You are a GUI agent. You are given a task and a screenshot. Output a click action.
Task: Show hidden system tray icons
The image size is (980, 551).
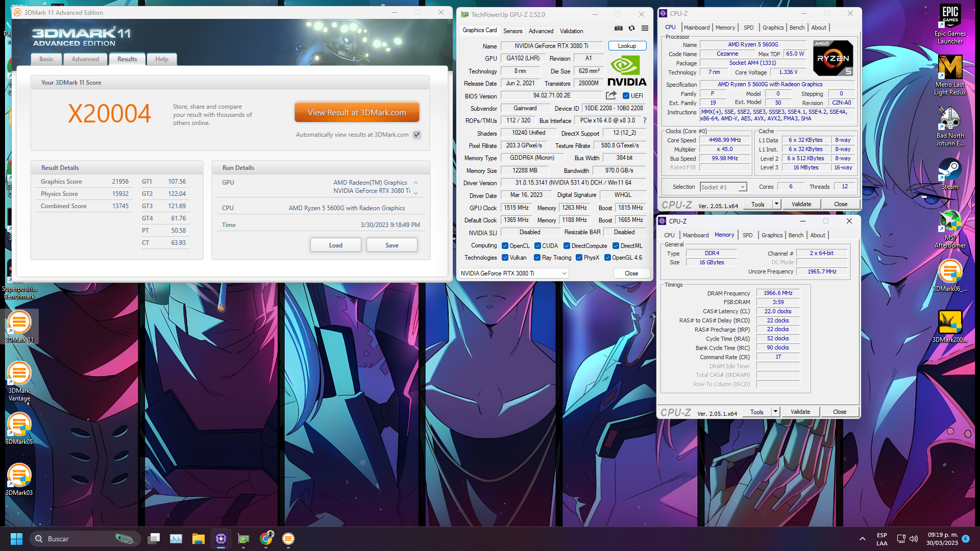click(x=862, y=539)
